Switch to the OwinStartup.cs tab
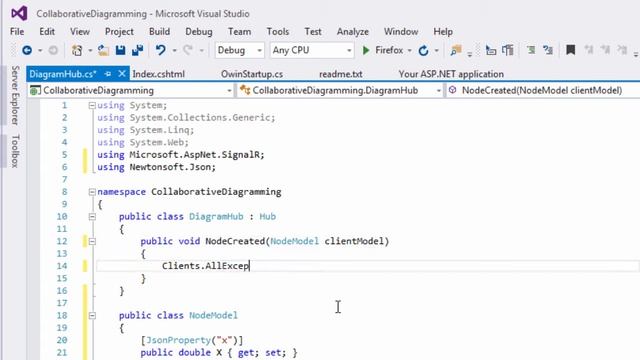The image size is (640, 360). point(252,74)
